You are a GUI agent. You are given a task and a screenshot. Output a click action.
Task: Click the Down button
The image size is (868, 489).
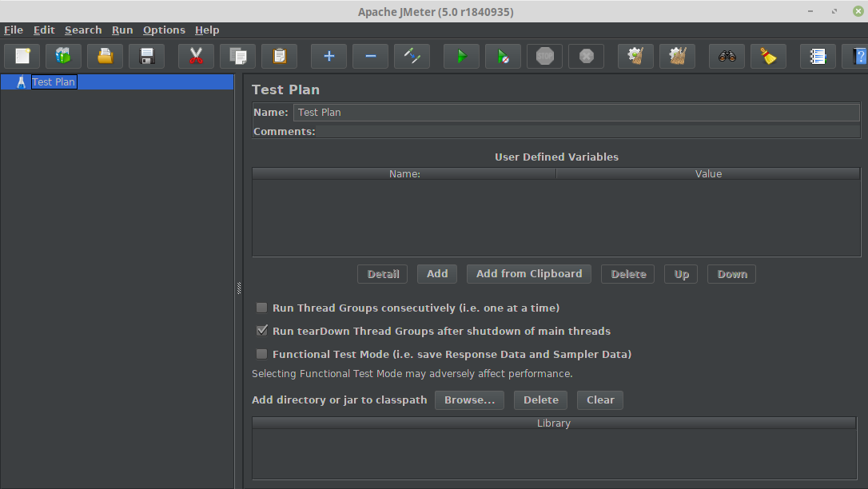(x=731, y=274)
